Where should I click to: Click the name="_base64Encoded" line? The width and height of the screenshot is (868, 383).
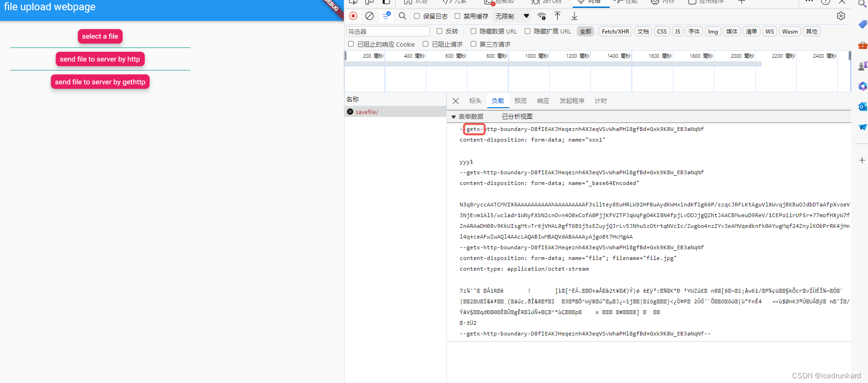(x=549, y=183)
